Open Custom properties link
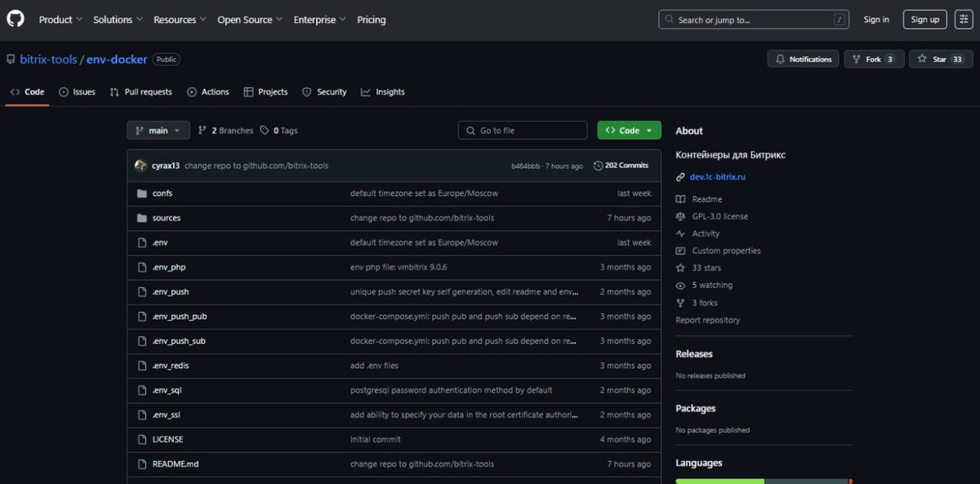This screenshot has height=484, width=980. pos(719,251)
